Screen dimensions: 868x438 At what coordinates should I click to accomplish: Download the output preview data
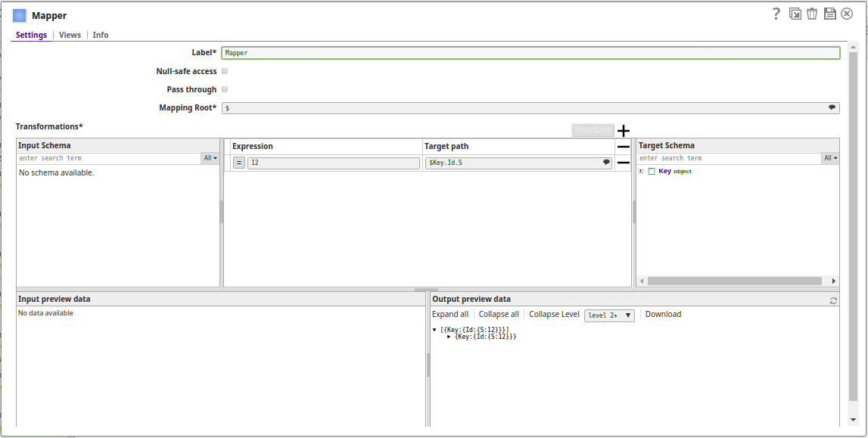pyautogui.click(x=663, y=314)
